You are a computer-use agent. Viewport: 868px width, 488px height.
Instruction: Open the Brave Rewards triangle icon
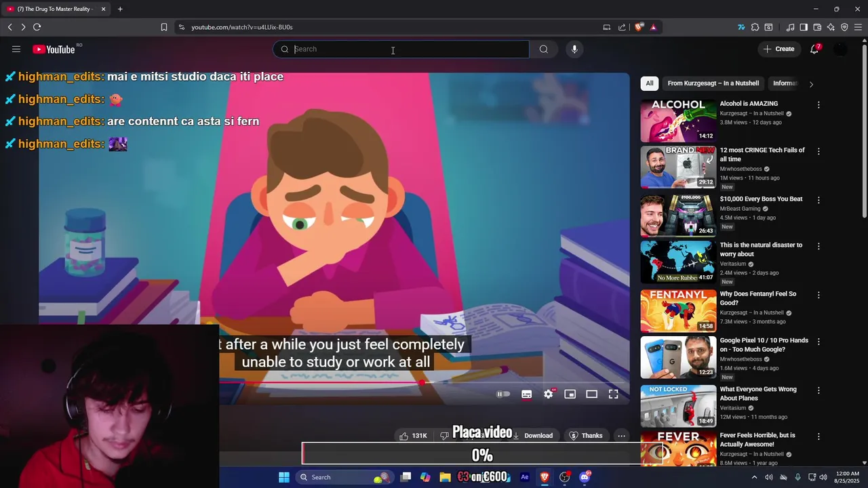point(653,27)
